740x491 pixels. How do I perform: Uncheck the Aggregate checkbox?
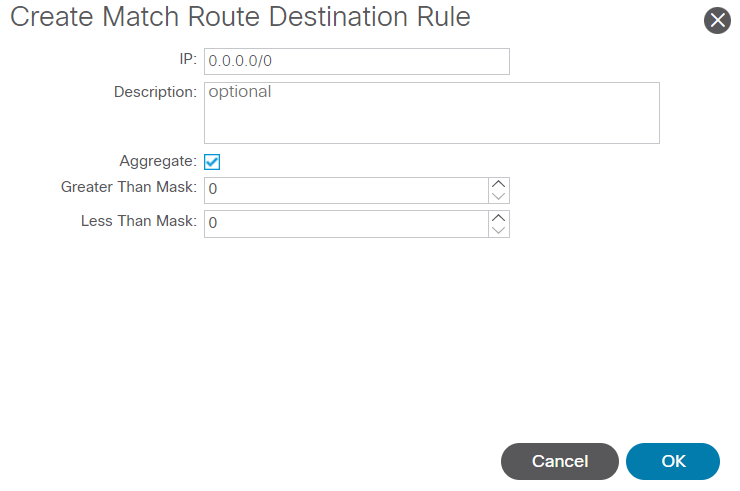212,161
